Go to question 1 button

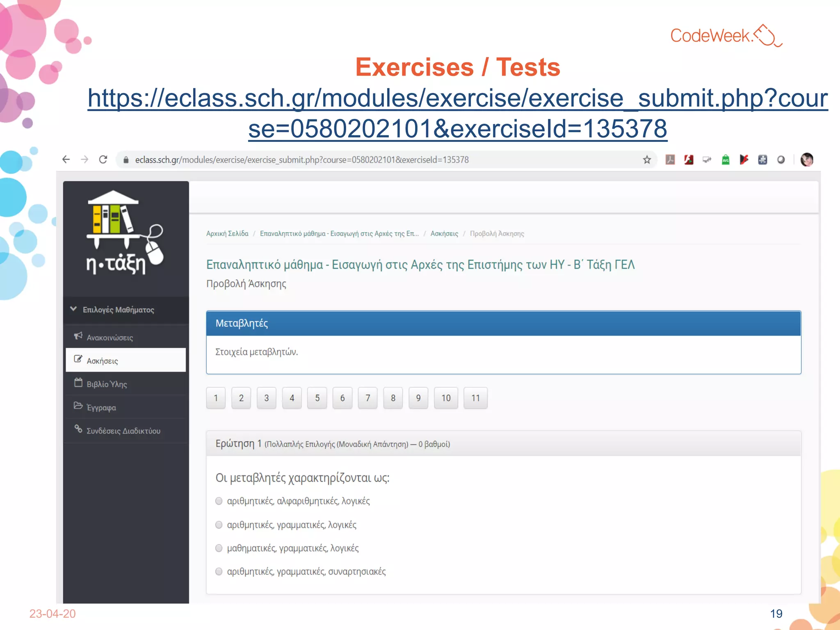coord(216,398)
